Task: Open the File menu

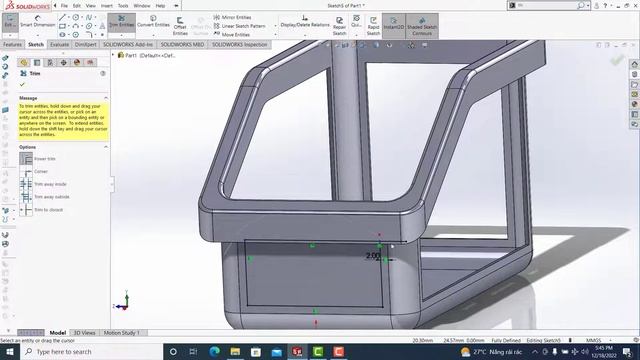Action: click(64, 6)
